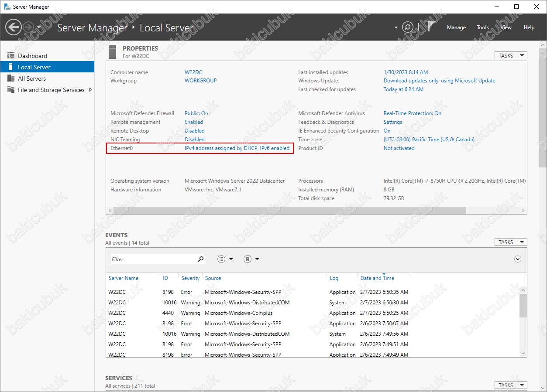
Task: Click Remote Desktop Disabled link
Action: pyautogui.click(x=195, y=131)
